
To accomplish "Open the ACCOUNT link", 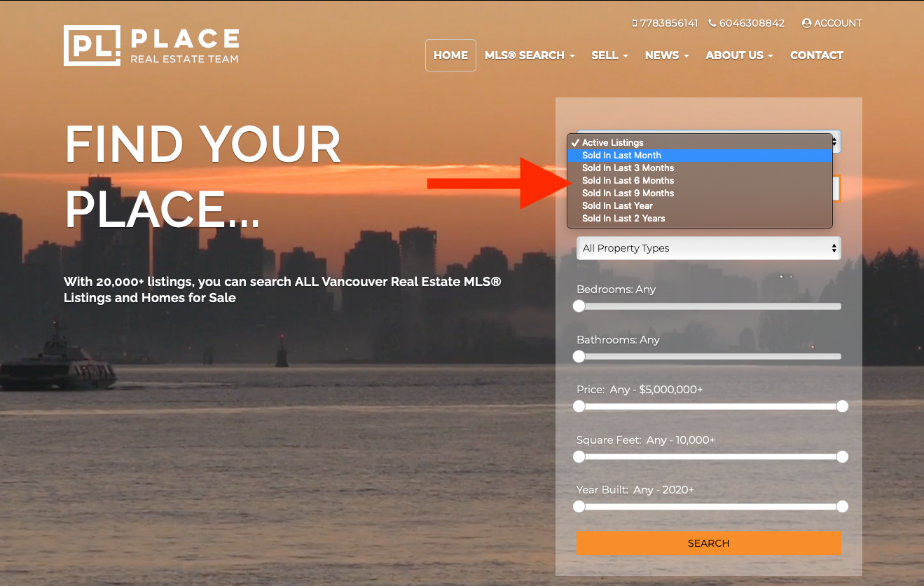I will pyautogui.click(x=832, y=23).
